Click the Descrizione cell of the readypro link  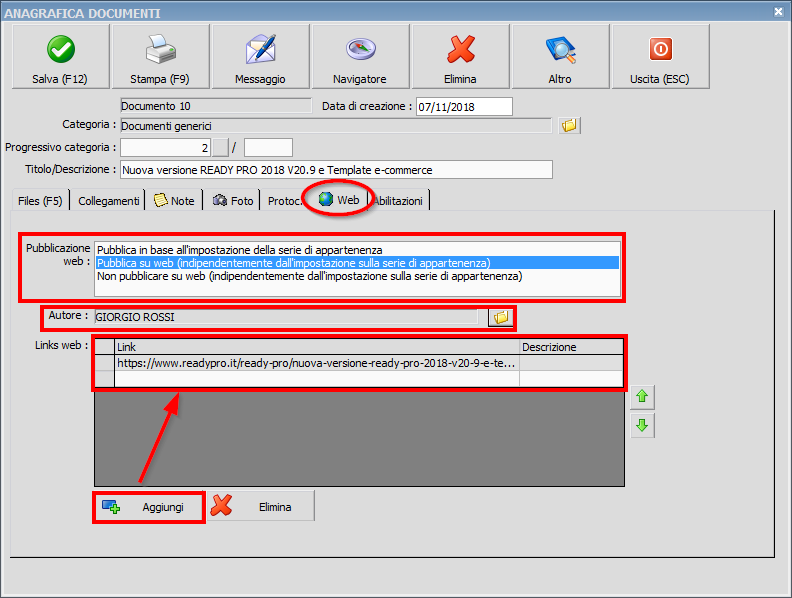pos(571,363)
